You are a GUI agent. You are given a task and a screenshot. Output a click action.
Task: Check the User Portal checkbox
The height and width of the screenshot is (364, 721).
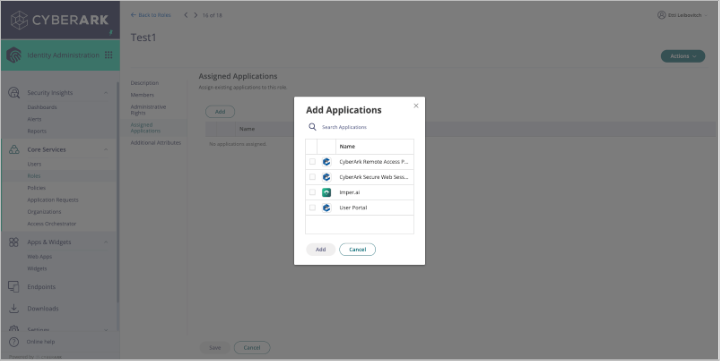tap(312, 208)
